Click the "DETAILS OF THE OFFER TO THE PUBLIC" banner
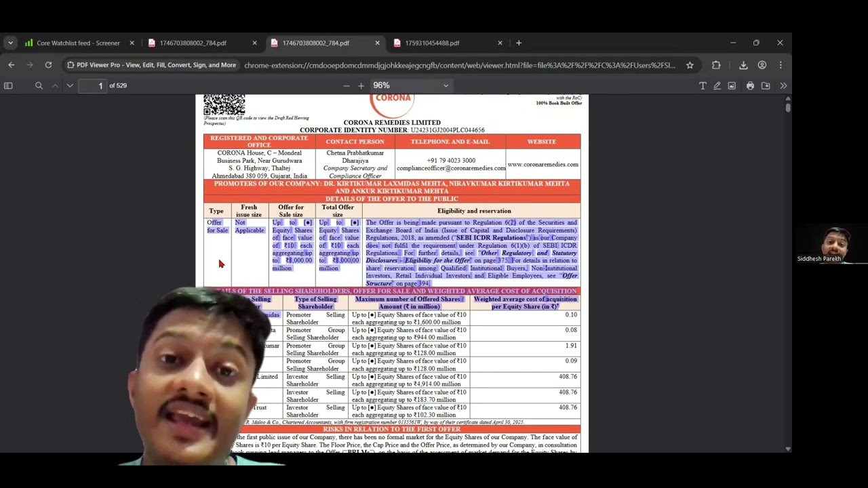 click(x=392, y=199)
